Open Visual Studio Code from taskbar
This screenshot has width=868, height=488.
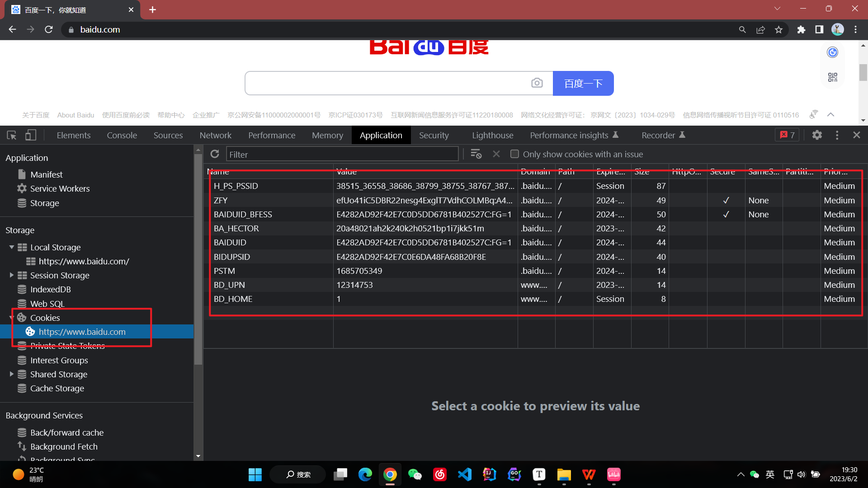pyautogui.click(x=464, y=474)
